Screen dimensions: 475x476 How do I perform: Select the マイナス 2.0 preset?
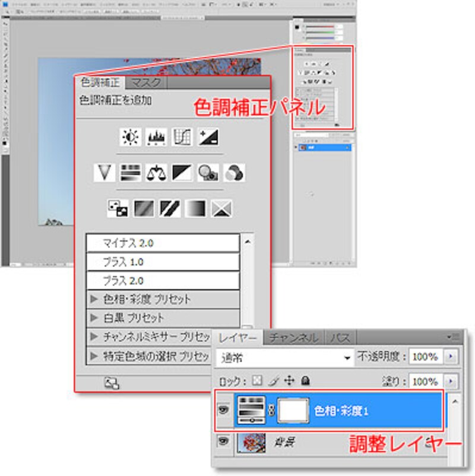pos(163,243)
